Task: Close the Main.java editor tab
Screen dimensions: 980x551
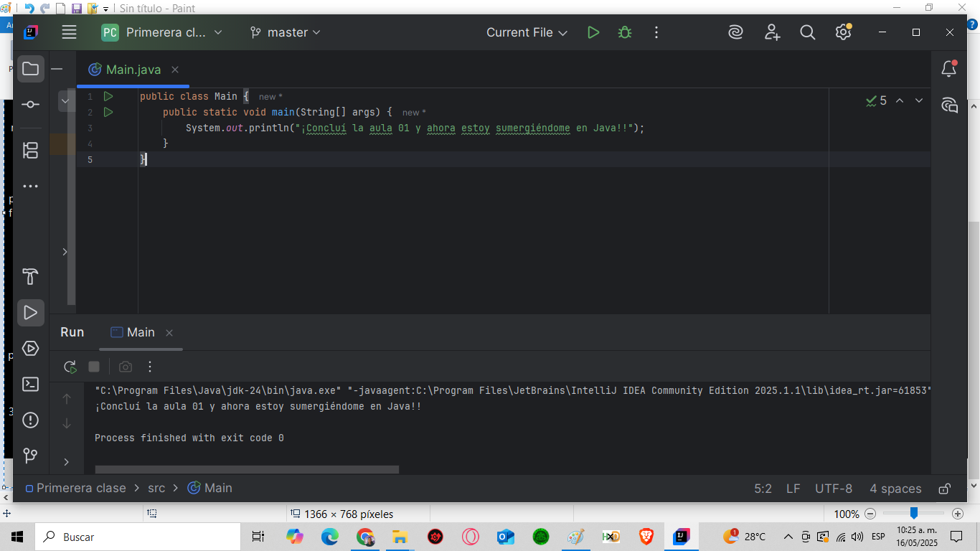Action: pos(175,70)
